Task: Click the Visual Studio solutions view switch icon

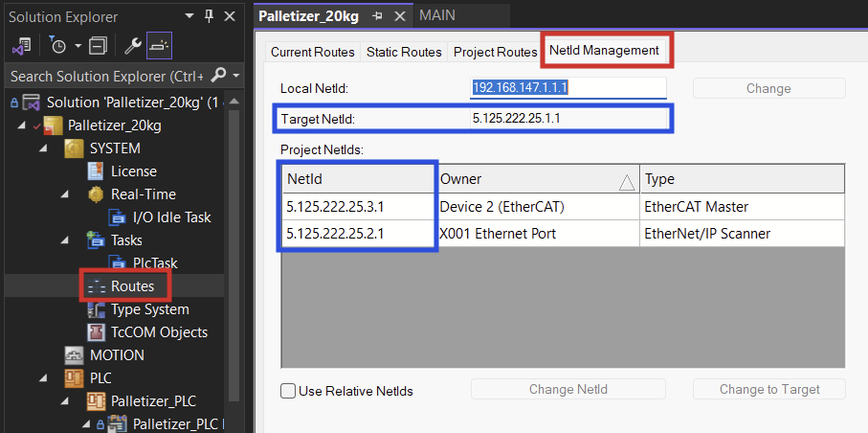Action: [x=22, y=46]
